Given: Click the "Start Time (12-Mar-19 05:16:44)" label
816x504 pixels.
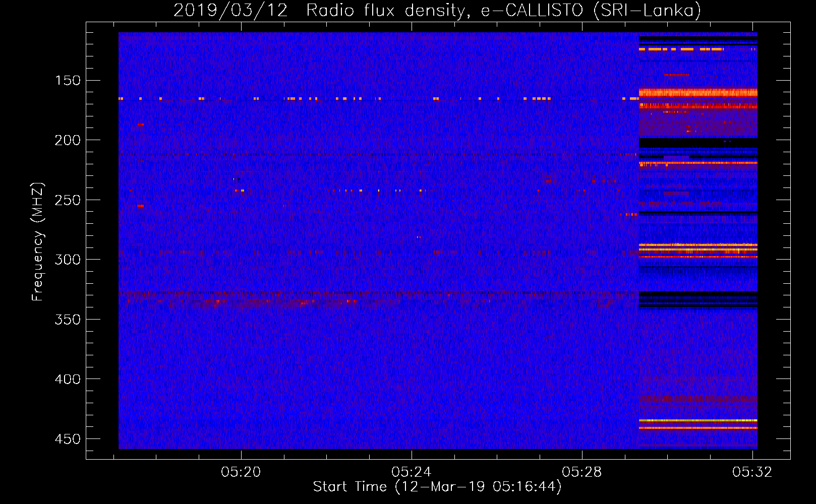Looking at the screenshot, I should [x=437, y=487].
